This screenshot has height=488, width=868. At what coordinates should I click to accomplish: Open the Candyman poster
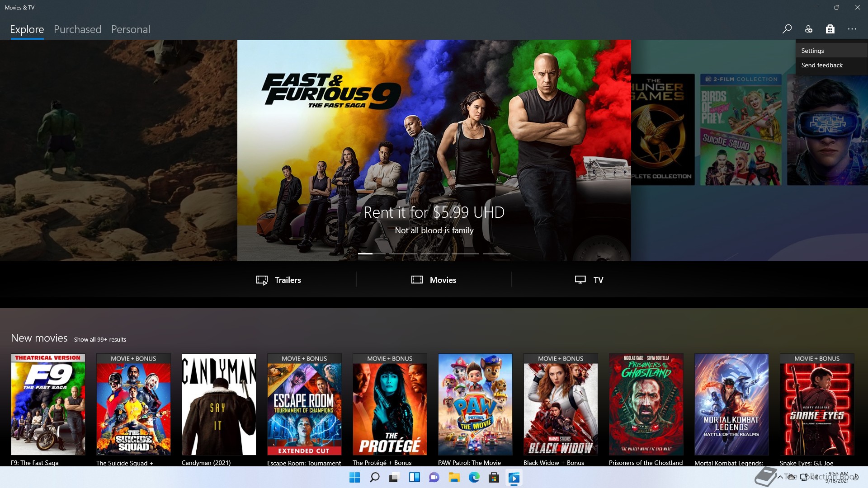[x=219, y=404]
